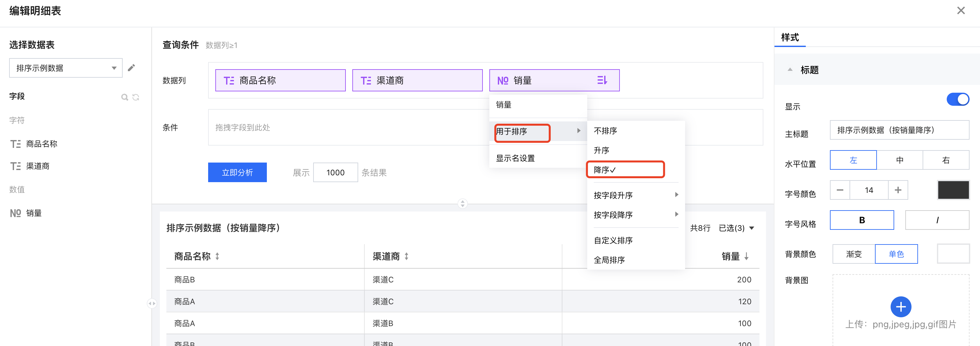Collapse the 标题 style section

tap(790, 70)
